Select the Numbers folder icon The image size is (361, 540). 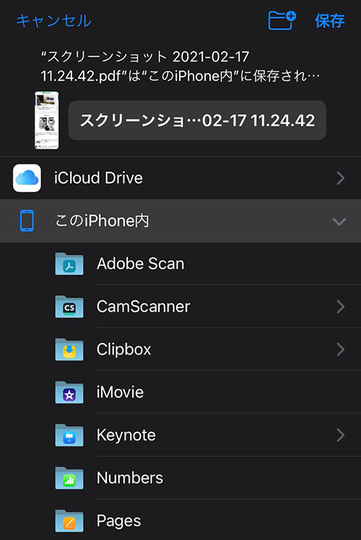(69, 478)
